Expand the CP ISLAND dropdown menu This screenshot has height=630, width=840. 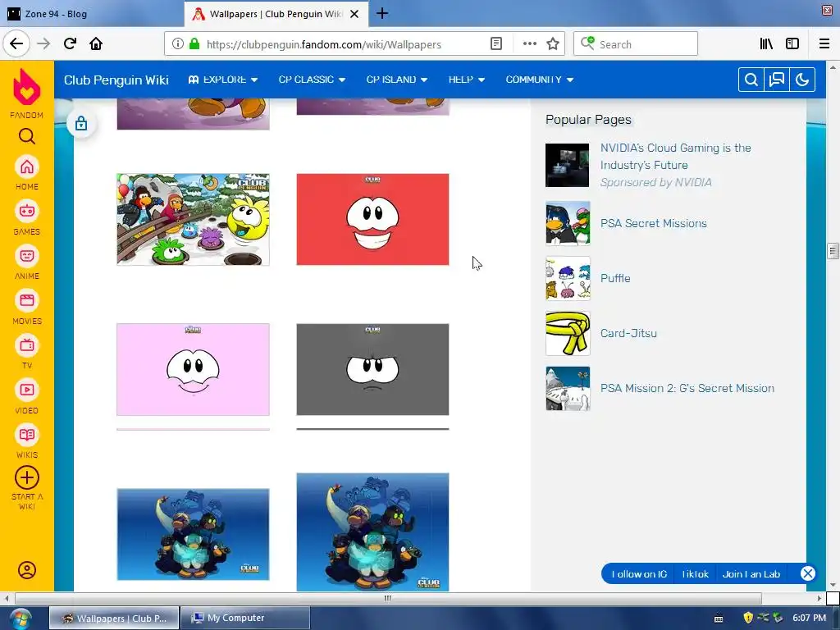point(397,80)
